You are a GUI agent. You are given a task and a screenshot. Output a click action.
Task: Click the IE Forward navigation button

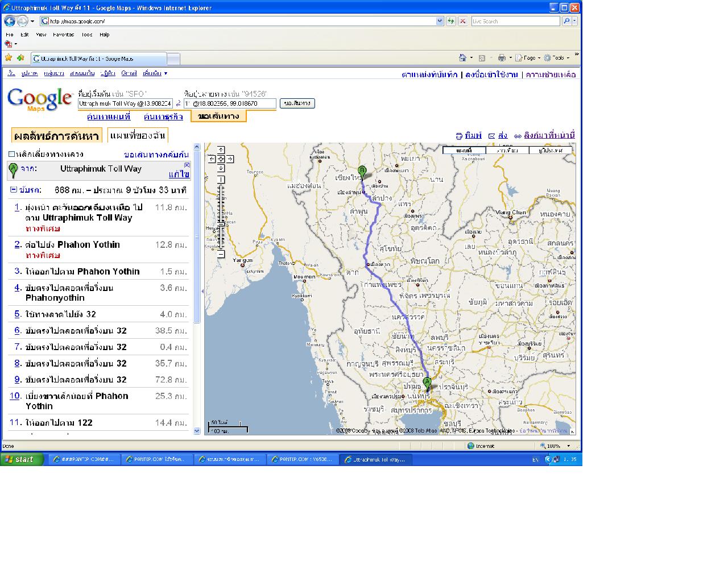coord(22,21)
